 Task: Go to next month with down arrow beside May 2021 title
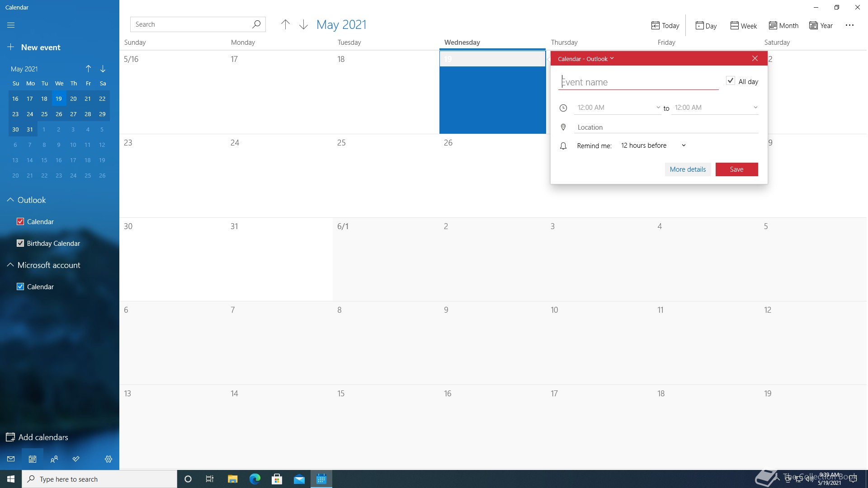[303, 25]
